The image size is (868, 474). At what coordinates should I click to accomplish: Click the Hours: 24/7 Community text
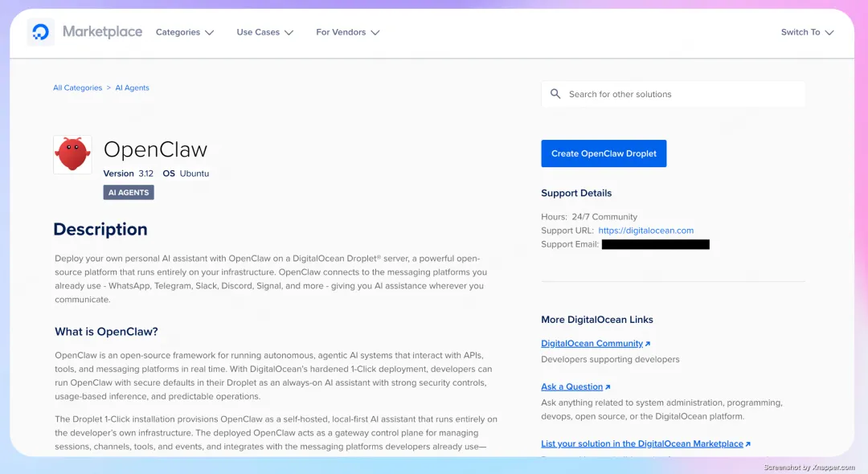click(589, 217)
